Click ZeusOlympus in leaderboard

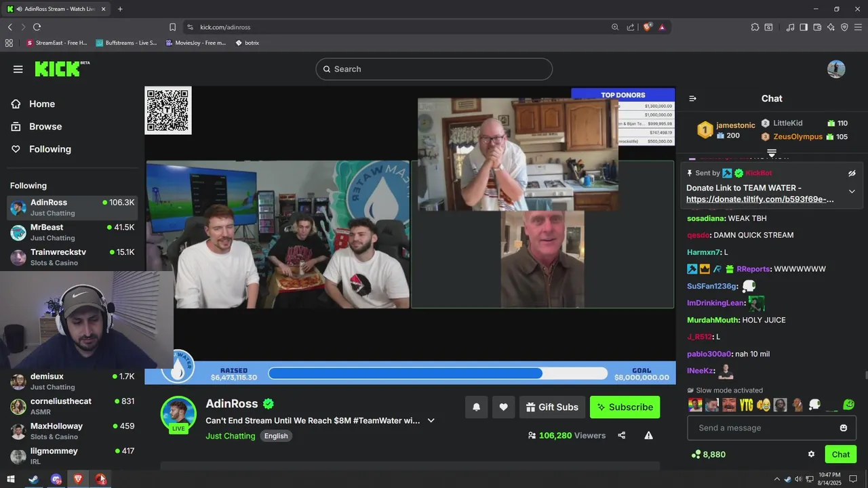pyautogui.click(x=797, y=136)
